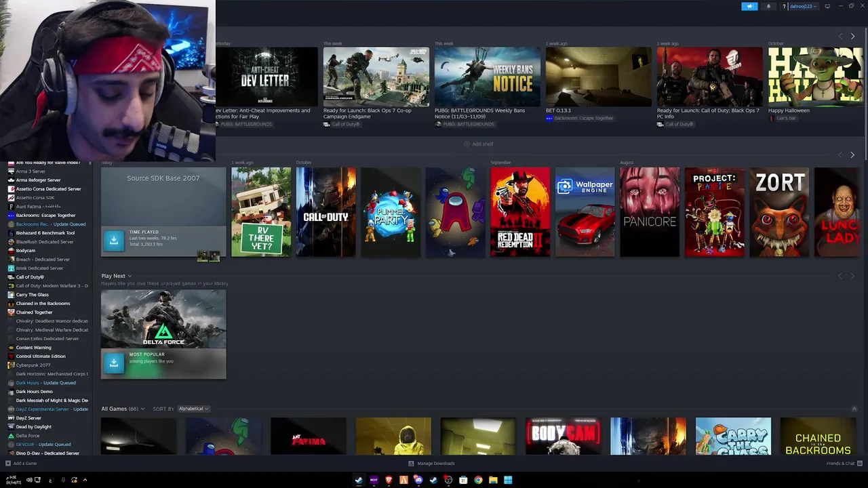Open the OBS Studio taskbar icon
Image resolution: width=868 pixels, height=488 pixels.
pos(448,480)
